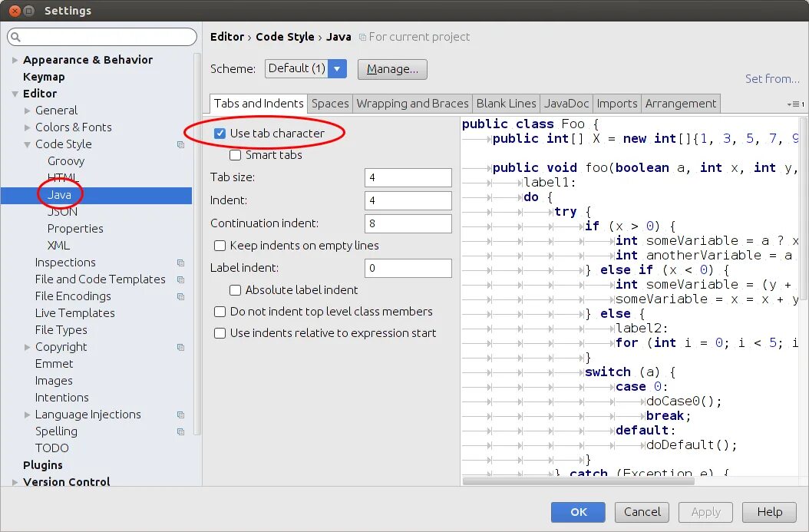Collapse the Editor section
The height and width of the screenshot is (532, 809).
click(x=15, y=94)
